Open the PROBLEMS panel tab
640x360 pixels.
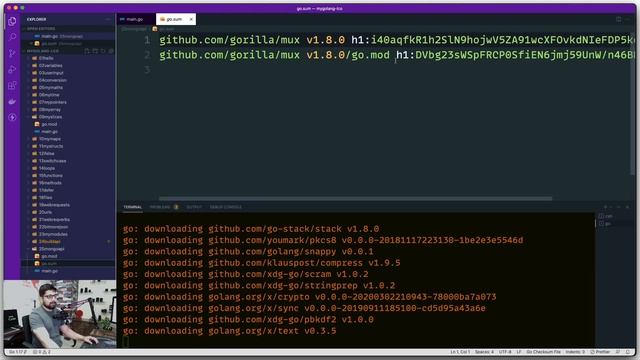coord(164,207)
